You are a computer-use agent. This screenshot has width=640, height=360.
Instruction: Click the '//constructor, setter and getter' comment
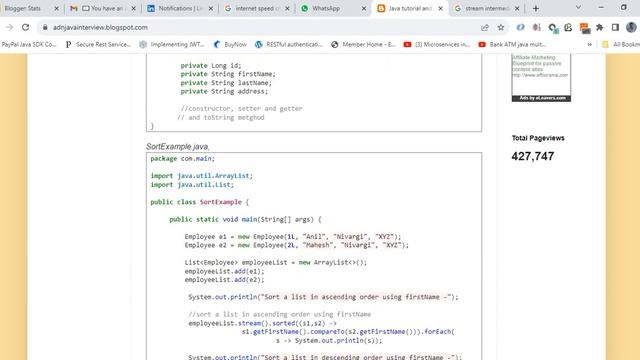tap(242, 109)
